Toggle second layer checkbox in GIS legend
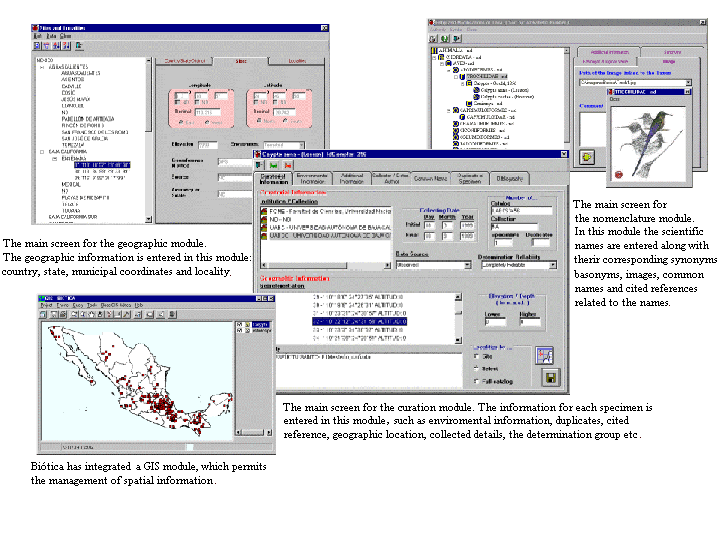Image resolution: width=719 pixels, height=539 pixels. click(239, 330)
